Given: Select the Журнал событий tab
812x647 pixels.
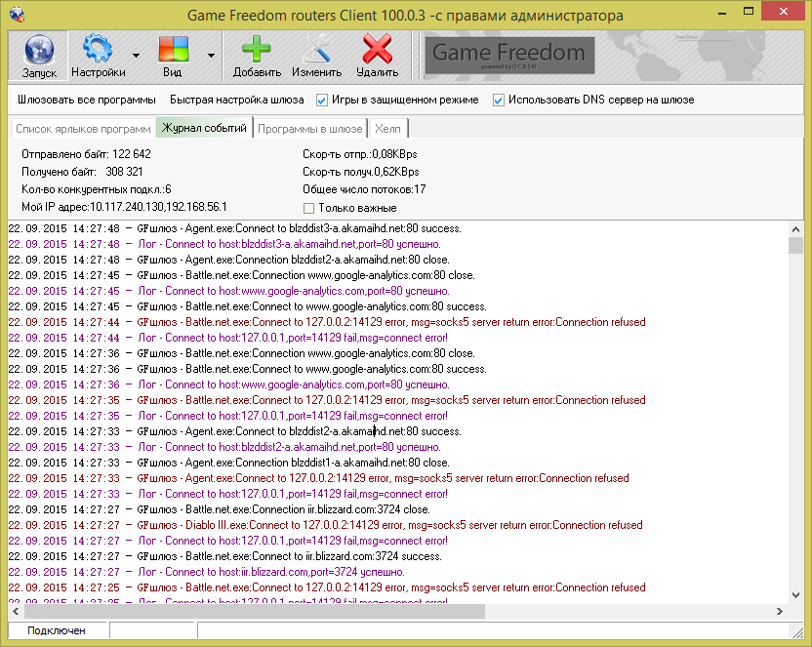Looking at the screenshot, I should (x=204, y=127).
